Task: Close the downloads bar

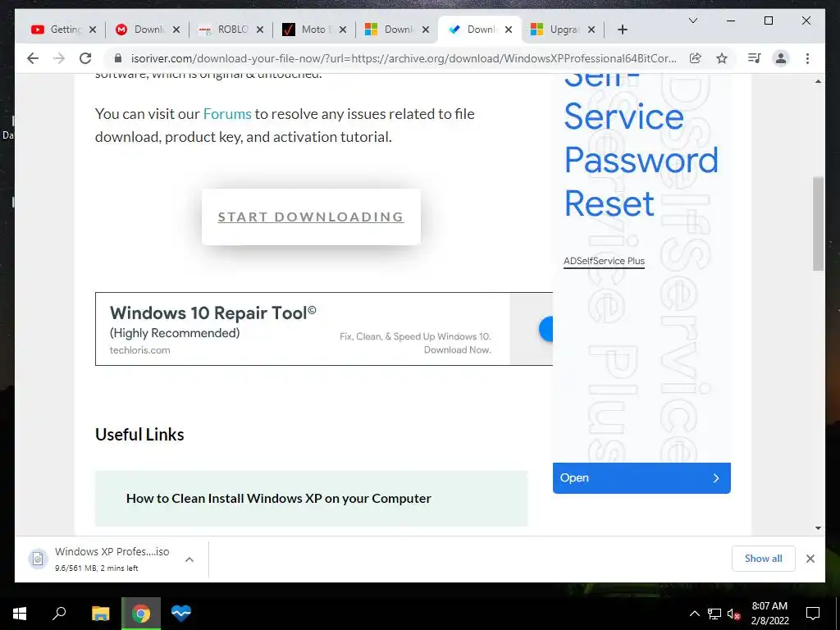Action: [810, 559]
